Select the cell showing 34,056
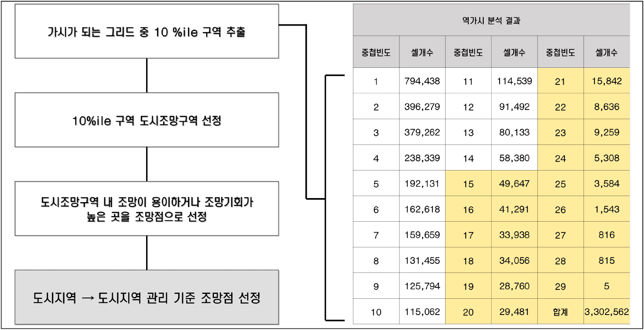The height and width of the screenshot is (330, 644). [x=514, y=261]
